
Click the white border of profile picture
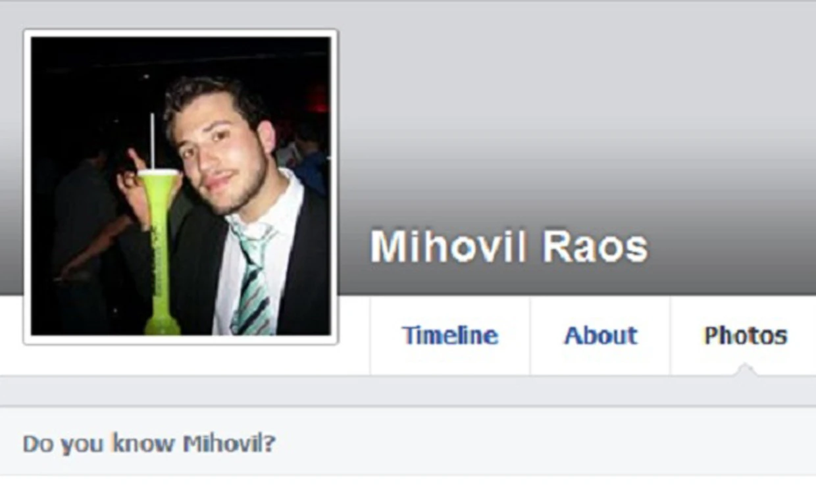[x=181, y=33]
